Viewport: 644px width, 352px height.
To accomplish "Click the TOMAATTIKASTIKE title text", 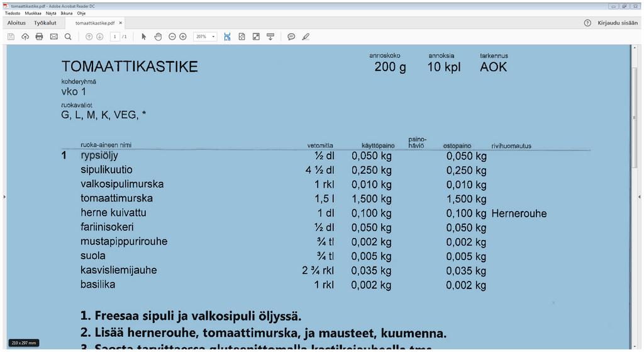I will [x=130, y=67].
